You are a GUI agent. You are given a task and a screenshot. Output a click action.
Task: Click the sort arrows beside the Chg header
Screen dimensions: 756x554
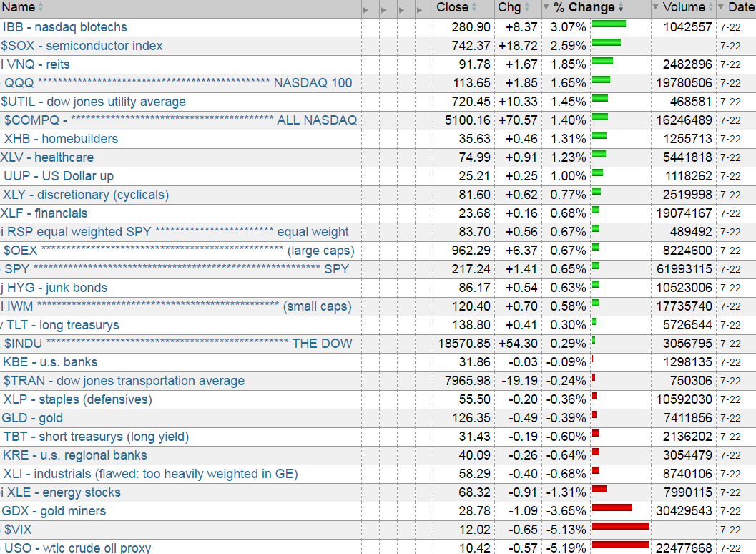tap(526, 8)
